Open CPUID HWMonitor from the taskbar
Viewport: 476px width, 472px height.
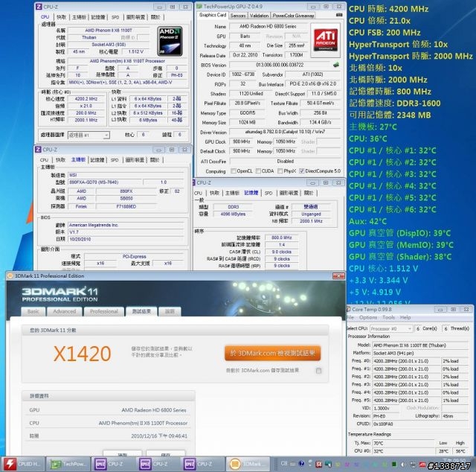(23, 464)
